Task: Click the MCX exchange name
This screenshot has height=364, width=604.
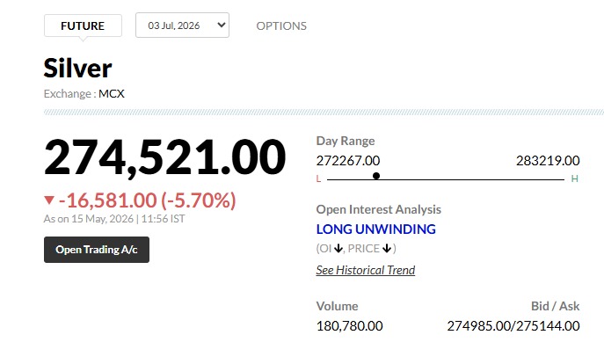Action: pos(112,93)
